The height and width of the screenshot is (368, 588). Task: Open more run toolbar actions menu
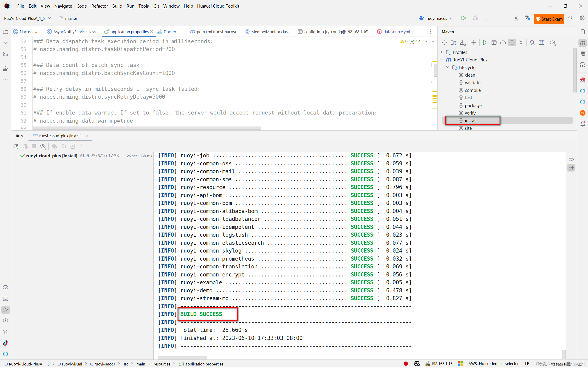81,146
